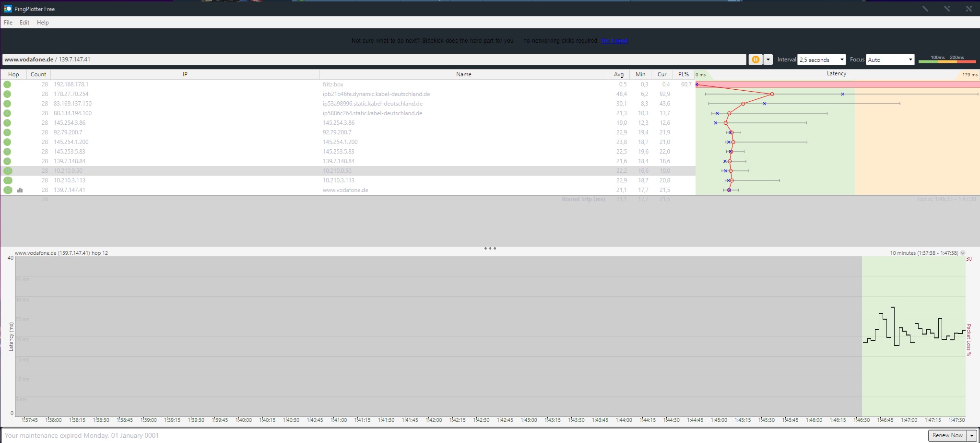Select the www.vodafone.de name cell in hop list
The width and height of the screenshot is (980, 443).
pos(345,190)
